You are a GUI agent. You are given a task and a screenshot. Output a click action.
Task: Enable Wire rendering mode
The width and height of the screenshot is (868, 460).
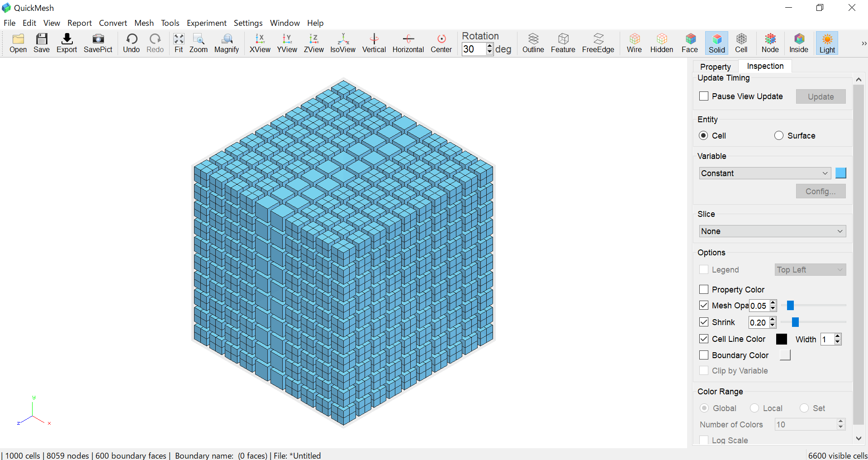point(634,43)
